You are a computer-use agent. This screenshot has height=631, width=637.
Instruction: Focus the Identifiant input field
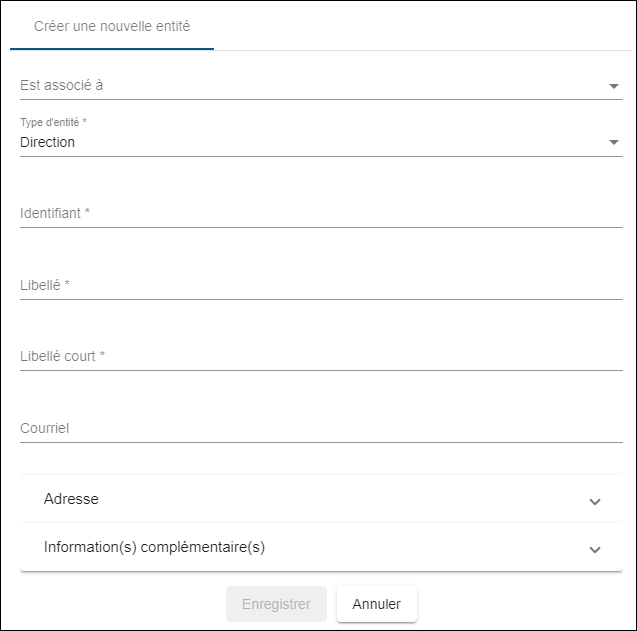(320, 213)
